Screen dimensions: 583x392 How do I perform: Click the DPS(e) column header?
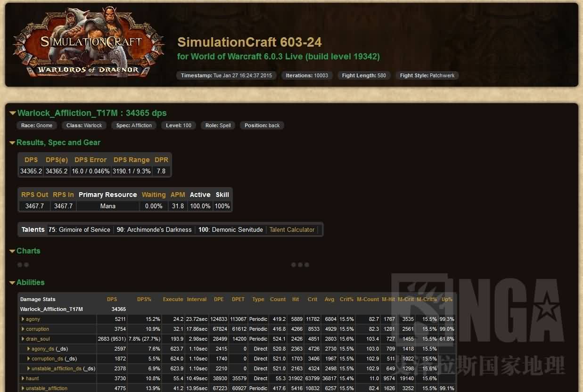tap(57, 160)
